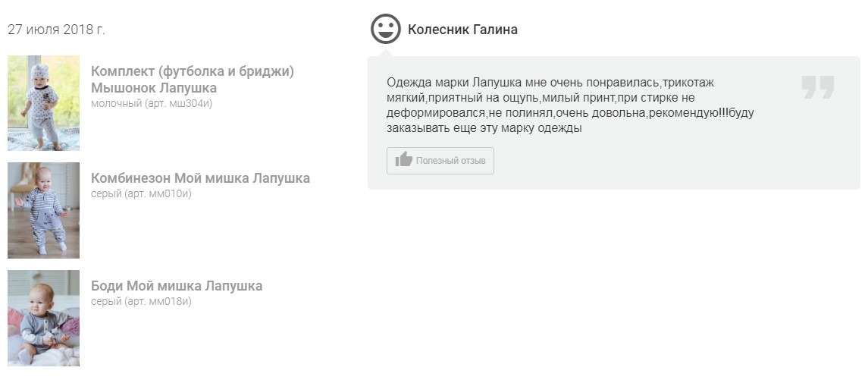868x380 pixels.
Task: Open the Боди Мой мишка product photo
Action: [43, 318]
